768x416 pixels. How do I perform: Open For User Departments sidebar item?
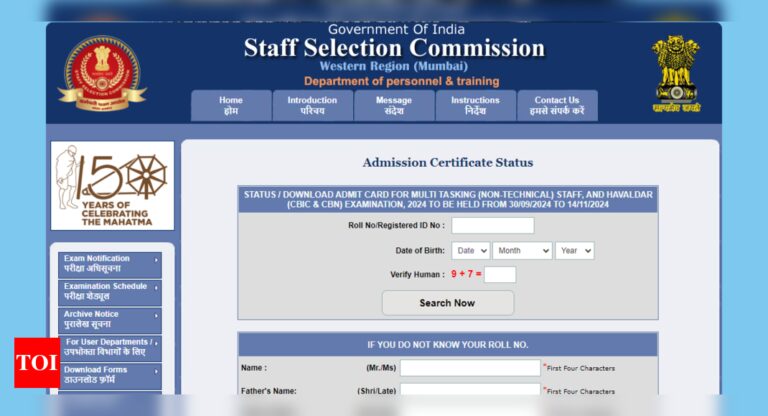[110, 347]
